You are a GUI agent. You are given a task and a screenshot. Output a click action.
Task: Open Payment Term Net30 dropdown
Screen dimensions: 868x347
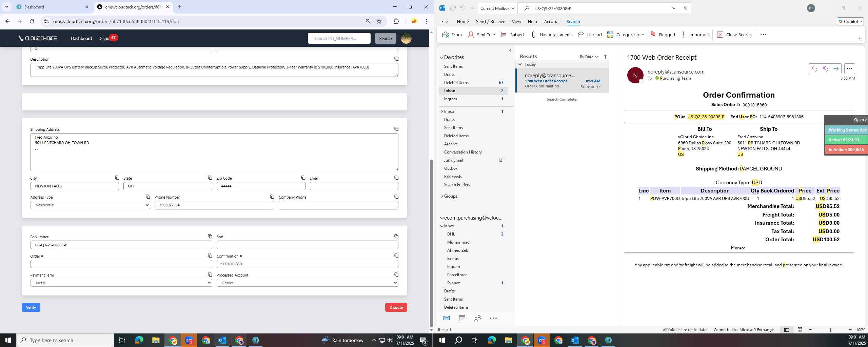(121, 283)
